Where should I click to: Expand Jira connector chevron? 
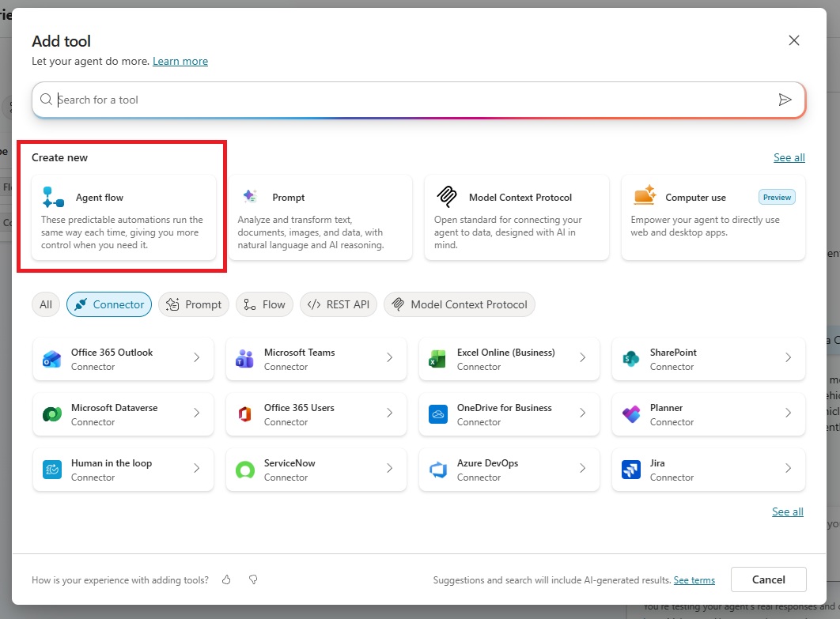[788, 469]
